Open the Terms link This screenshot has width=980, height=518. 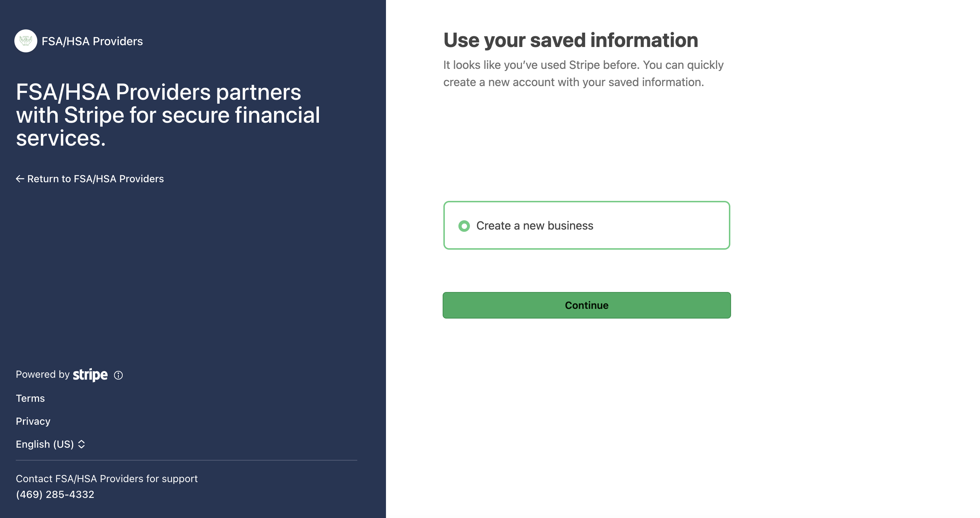(30, 398)
